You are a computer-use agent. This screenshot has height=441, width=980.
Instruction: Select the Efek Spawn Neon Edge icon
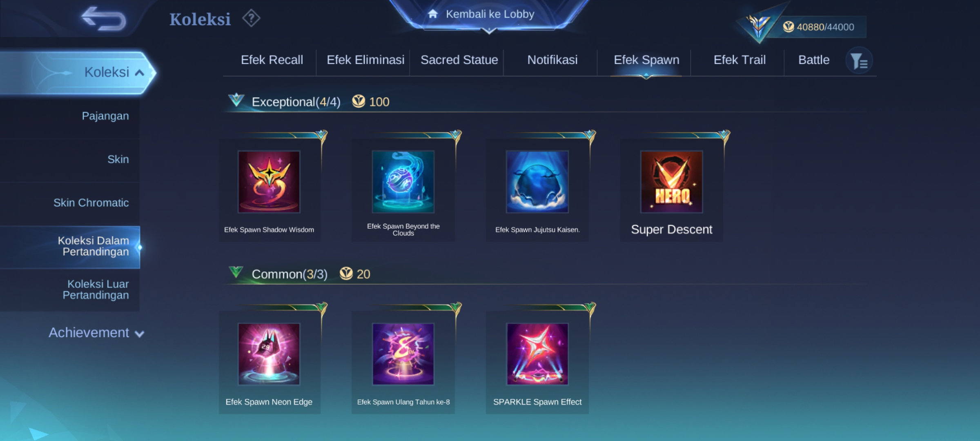(269, 354)
